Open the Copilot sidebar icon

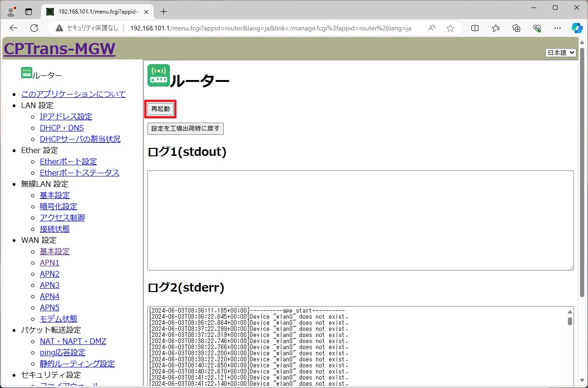(577, 28)
